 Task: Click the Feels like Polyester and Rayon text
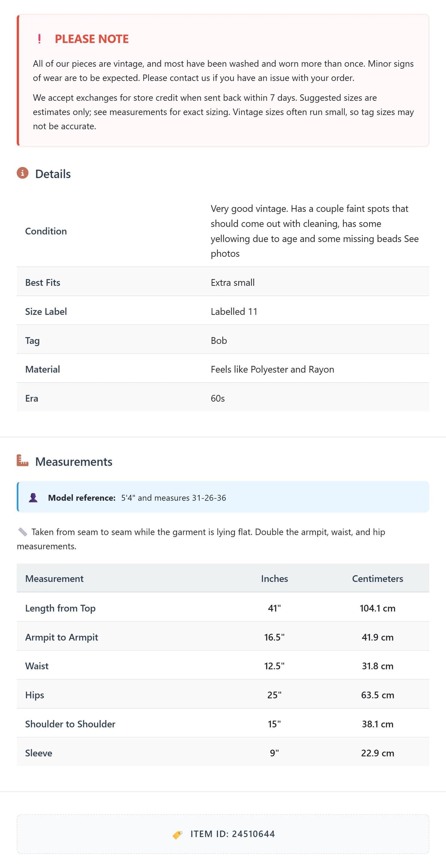click(x=272, y=369)
